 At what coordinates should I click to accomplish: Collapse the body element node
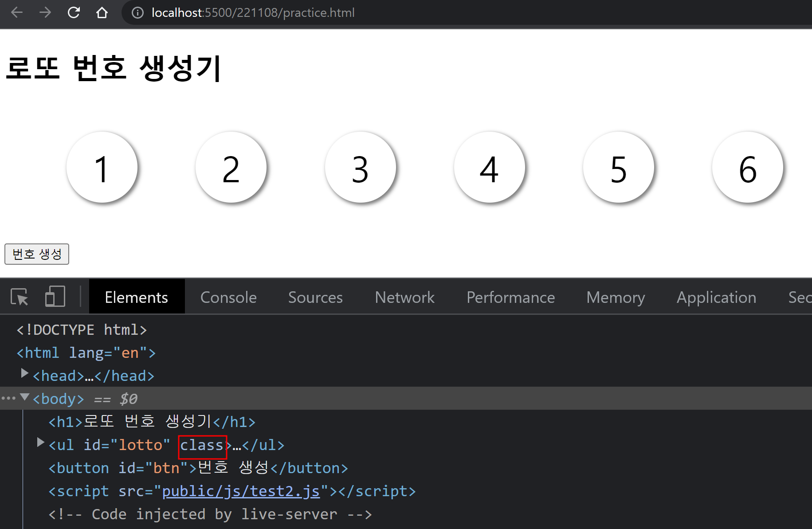pos(25,397)
